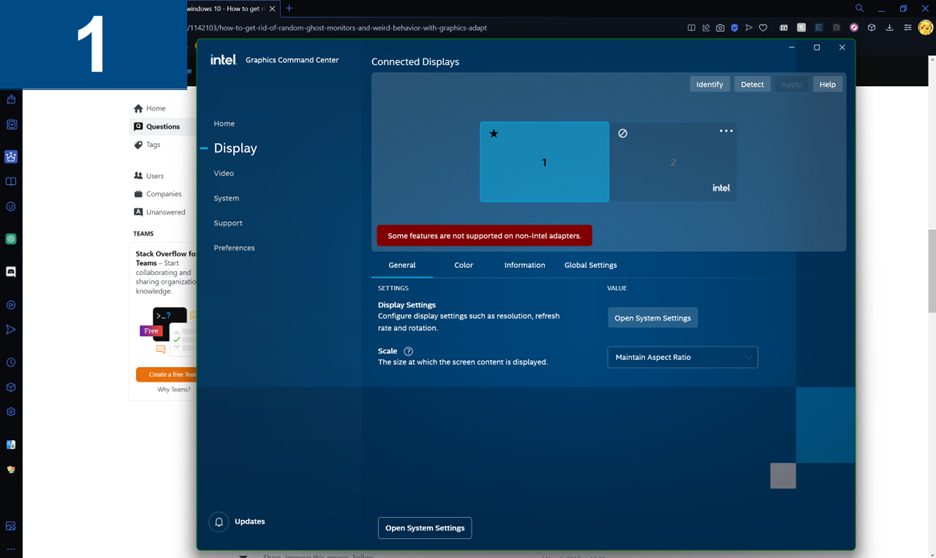
Task: Open System in the Intel sidebar
Action: (226, 198)
